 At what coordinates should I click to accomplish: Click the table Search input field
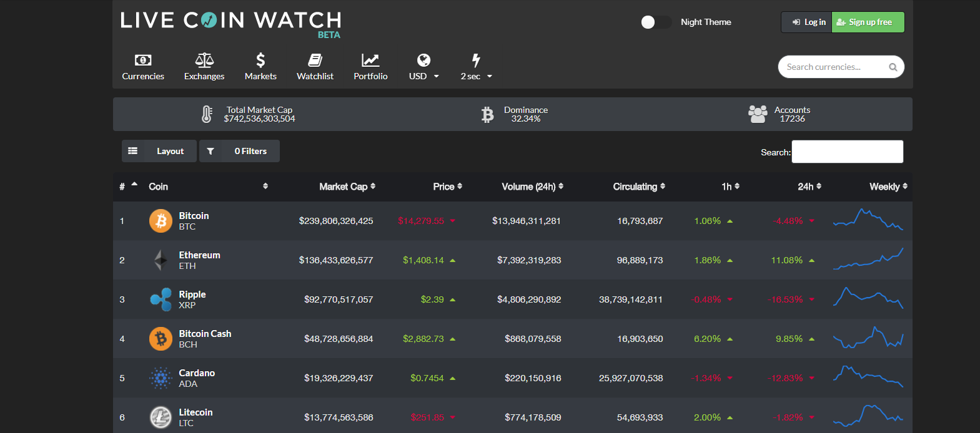coord(847,152)
